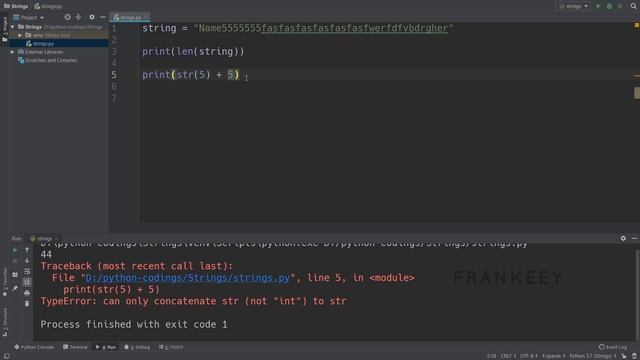Click the up-the-stack-trace arrow in Run panel
This screenshot has width=640, height=360.
(27, 250)
